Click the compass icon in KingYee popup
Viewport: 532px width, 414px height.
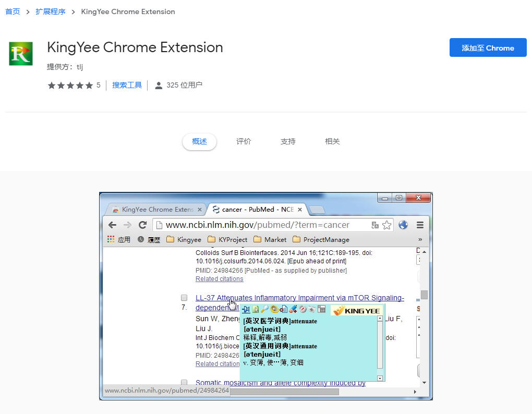pos(303,309)
